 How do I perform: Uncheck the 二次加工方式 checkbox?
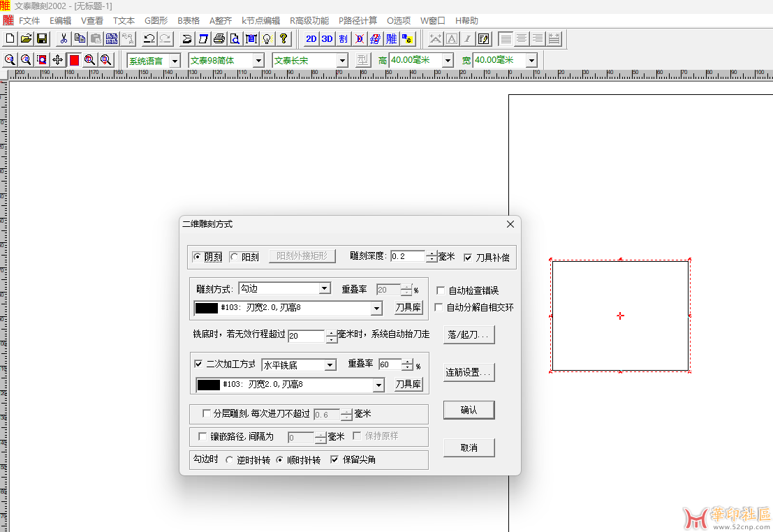198,364
